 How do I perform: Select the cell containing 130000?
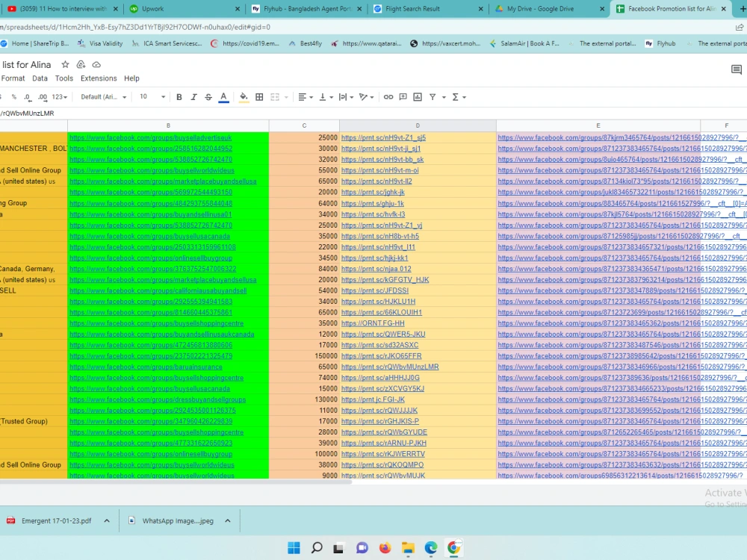click(305, 399)
